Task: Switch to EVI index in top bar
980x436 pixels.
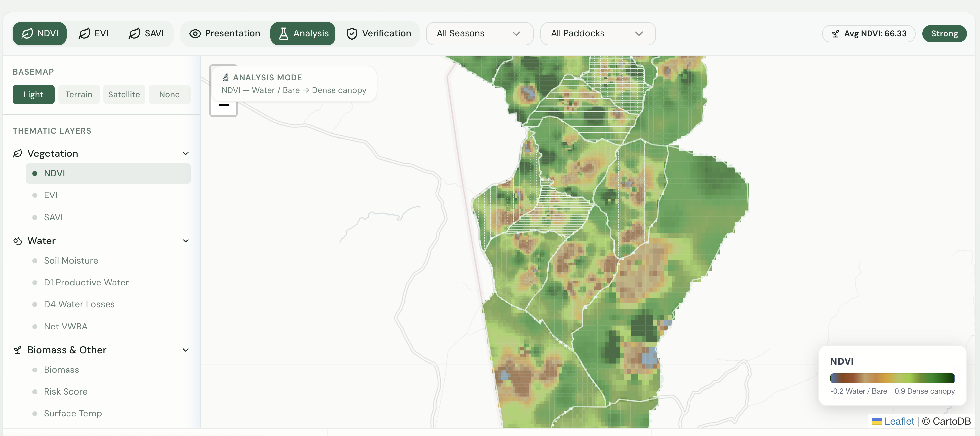Action: tap(94, 33)
